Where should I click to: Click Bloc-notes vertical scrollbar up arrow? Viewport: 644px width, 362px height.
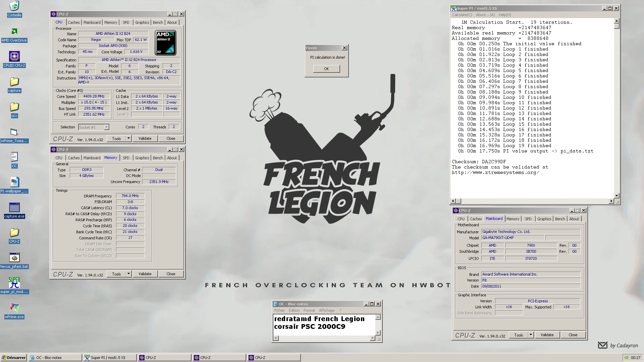[x=378, y=317]
